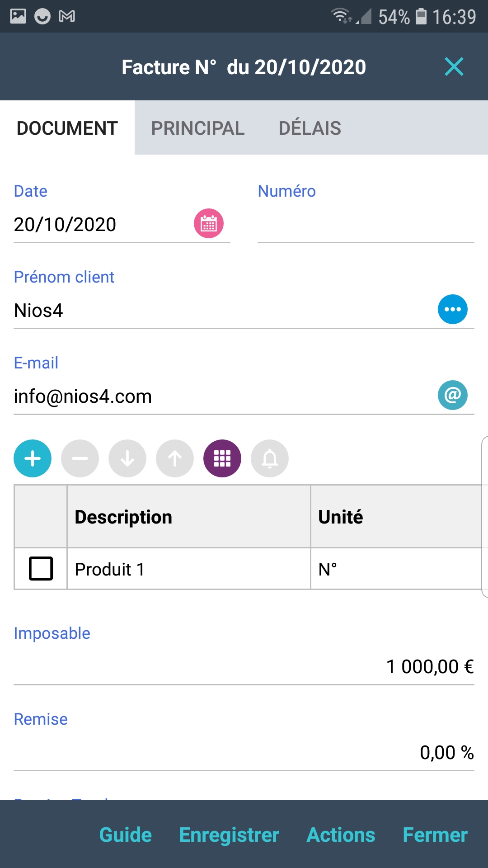488x868 pixels.
Task: Tap the Guide button
Action: tap(126, 835)
